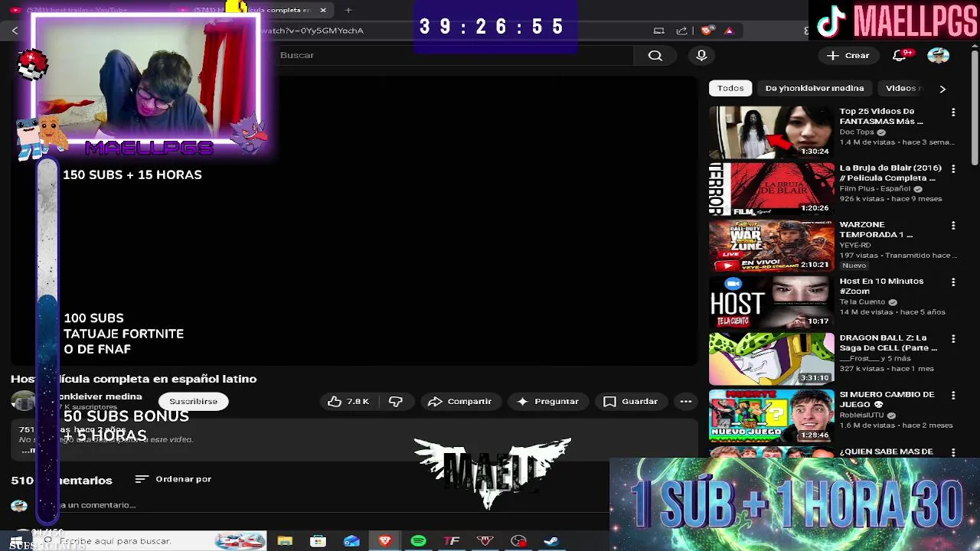This screenshot has height=551, width=980.
Task: Open the RobleisIUTU channel name
Action: 861,415
